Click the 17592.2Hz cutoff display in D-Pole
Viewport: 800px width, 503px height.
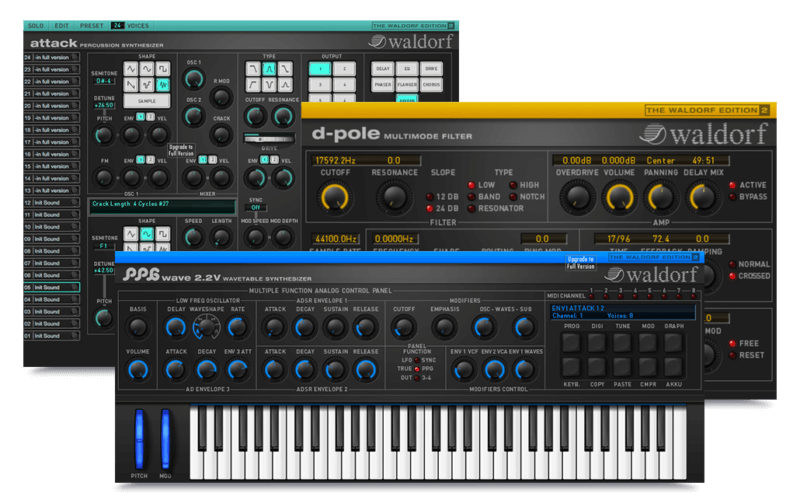pos(335,160)
